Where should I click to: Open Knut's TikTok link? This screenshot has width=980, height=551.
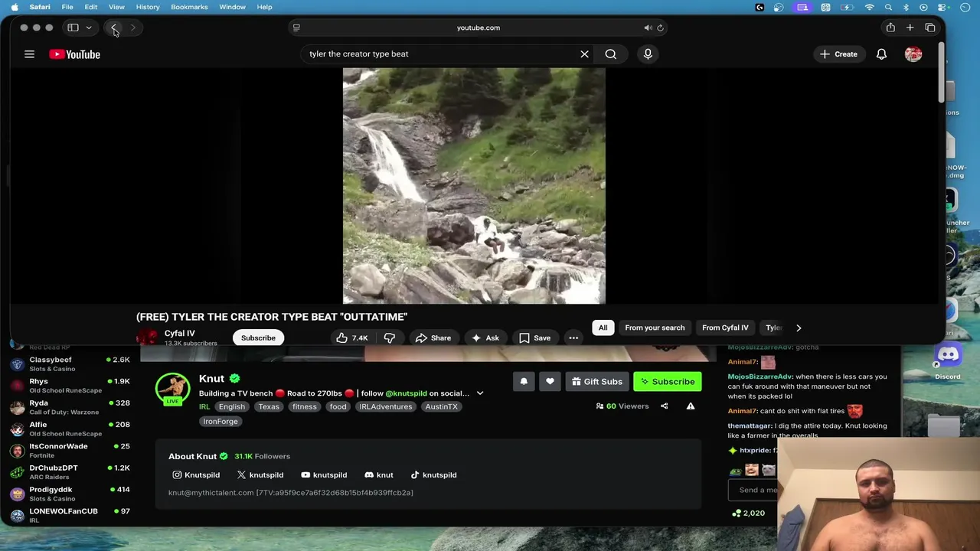tap(433, 475)
